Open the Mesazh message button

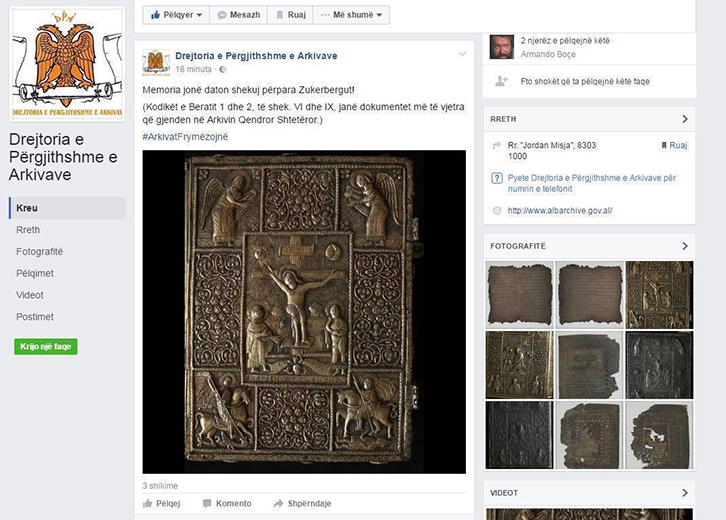coord(238,15)
